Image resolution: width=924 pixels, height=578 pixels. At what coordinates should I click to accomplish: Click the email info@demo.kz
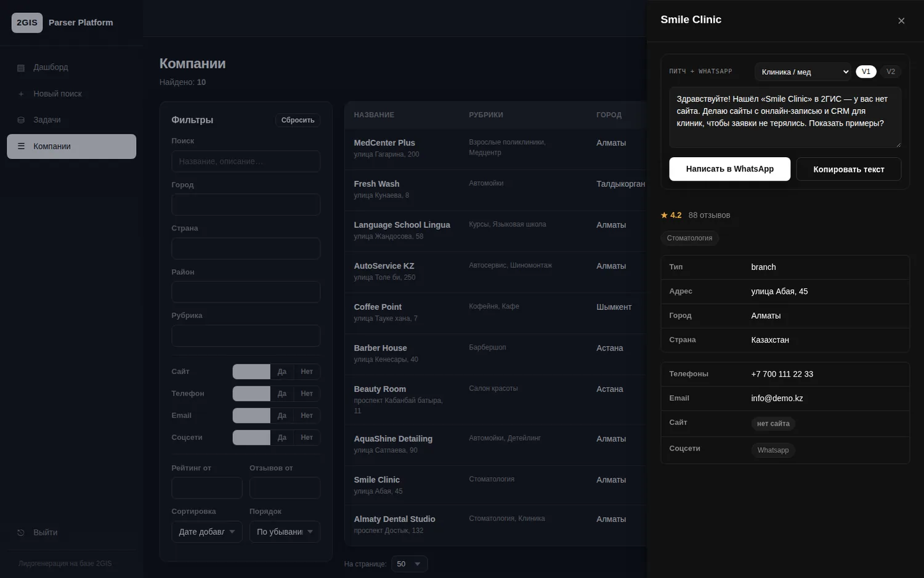click(x=777, y=398)
